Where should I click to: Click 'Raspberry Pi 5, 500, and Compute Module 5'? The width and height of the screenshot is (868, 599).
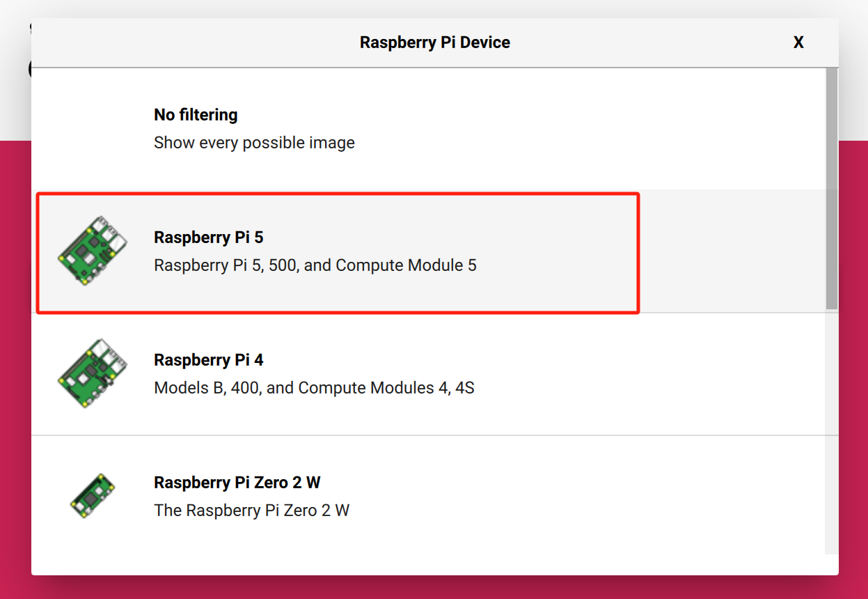315,265
